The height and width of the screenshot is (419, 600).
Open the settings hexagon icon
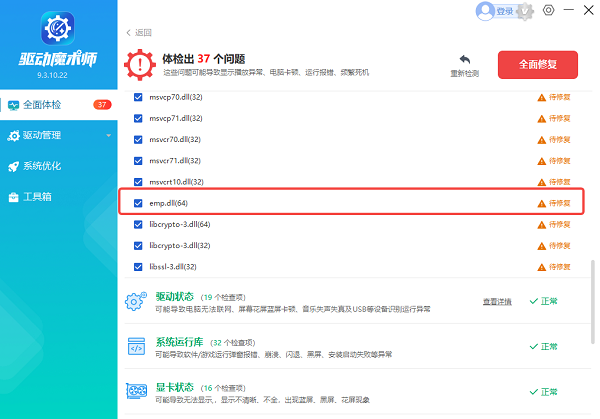pos(548,10)
